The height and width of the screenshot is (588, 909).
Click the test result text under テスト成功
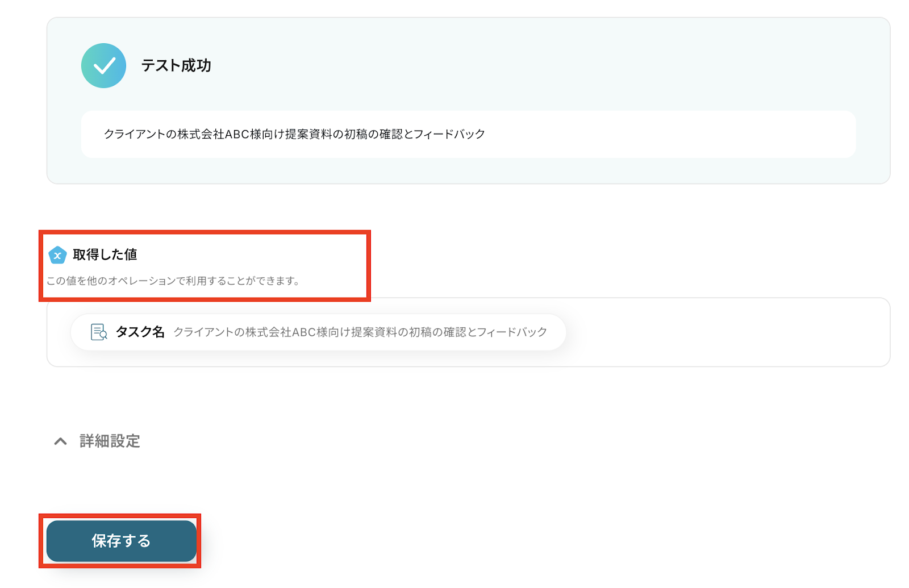click(294, 134)
